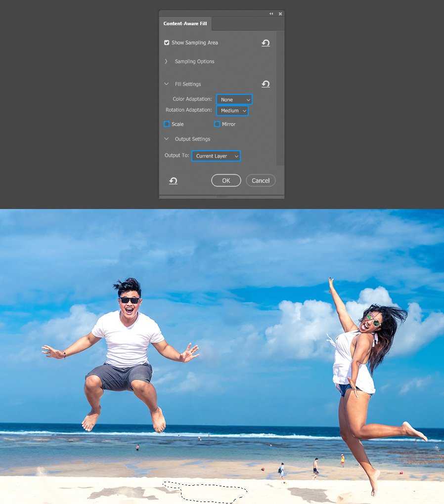The image size is (444, 504).
Task: Enable the Mirror checkbox
Action: click(x=217, y=124)
